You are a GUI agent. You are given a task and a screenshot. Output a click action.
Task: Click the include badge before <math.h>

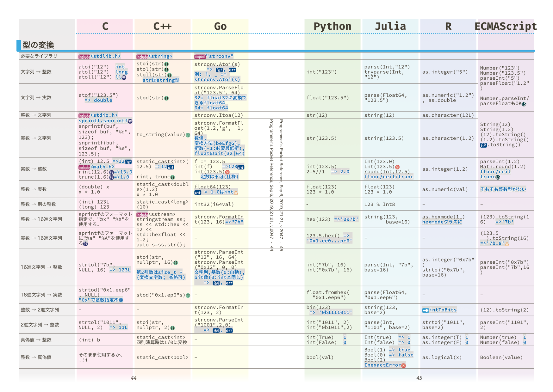click(x=84, y=167)
